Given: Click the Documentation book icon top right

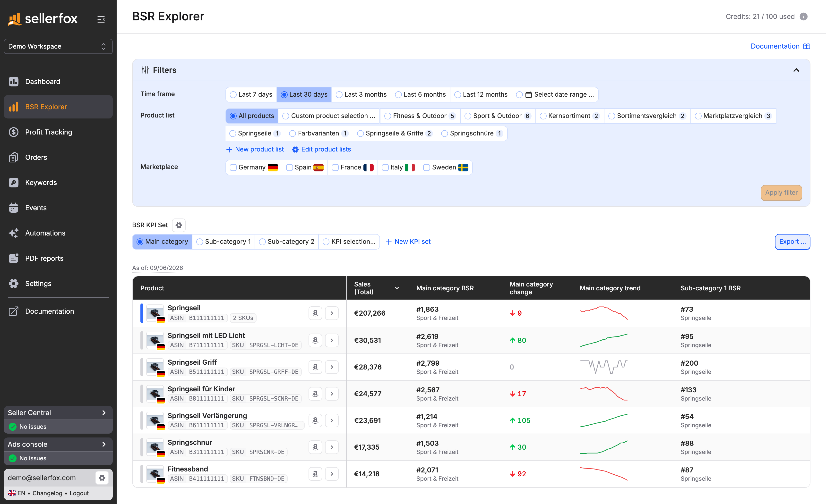Looking at the screenshot, I should (807, 46).
